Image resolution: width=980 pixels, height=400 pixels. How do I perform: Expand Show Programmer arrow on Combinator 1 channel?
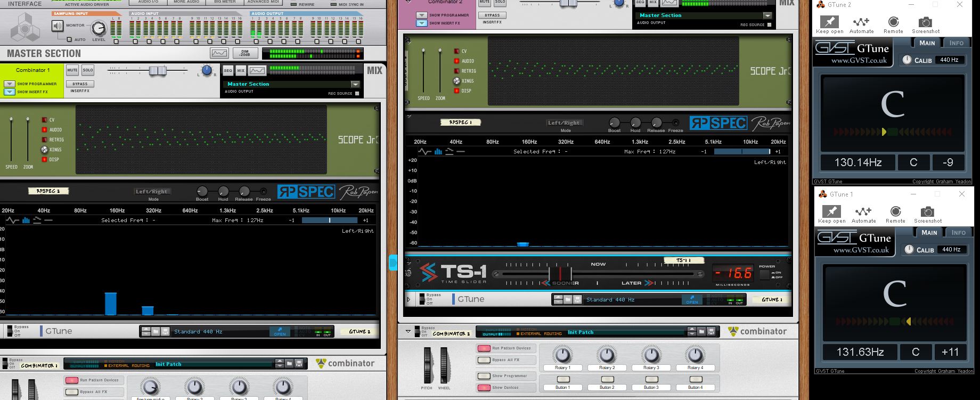[x=9, y=84]
